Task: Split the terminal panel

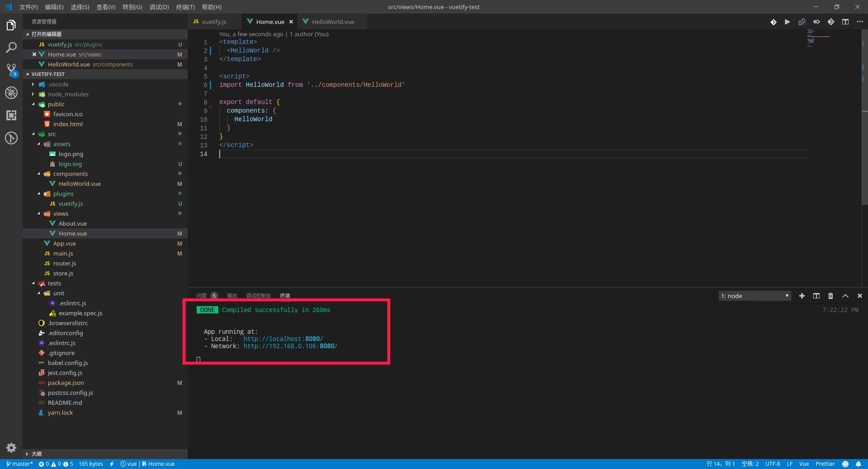Action: point(816,296)
